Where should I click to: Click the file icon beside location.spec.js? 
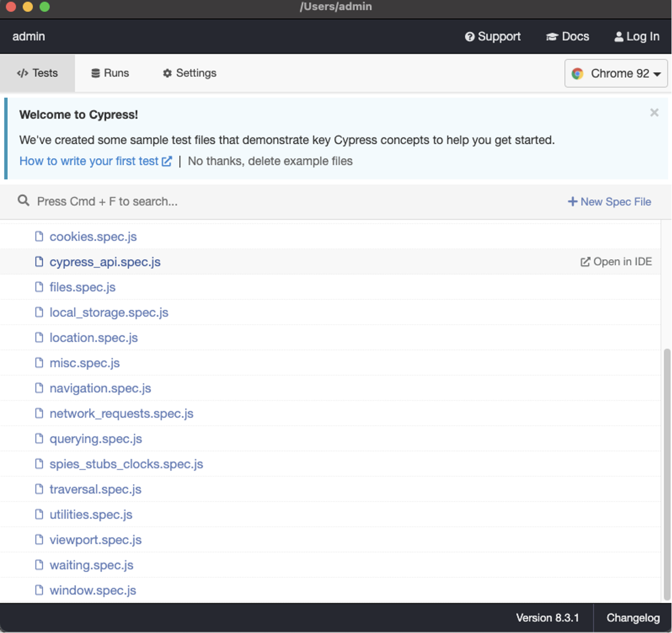click(39, 337)
